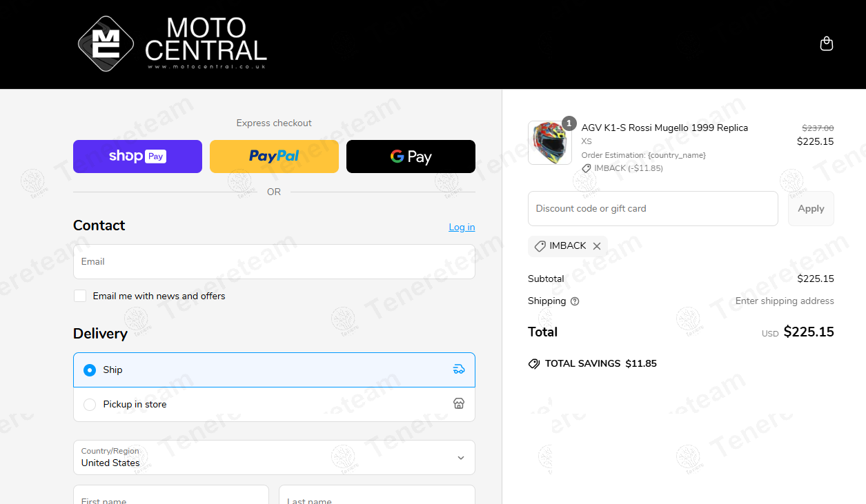
Task: Follow the Log in link
Action: click(462, 227)
